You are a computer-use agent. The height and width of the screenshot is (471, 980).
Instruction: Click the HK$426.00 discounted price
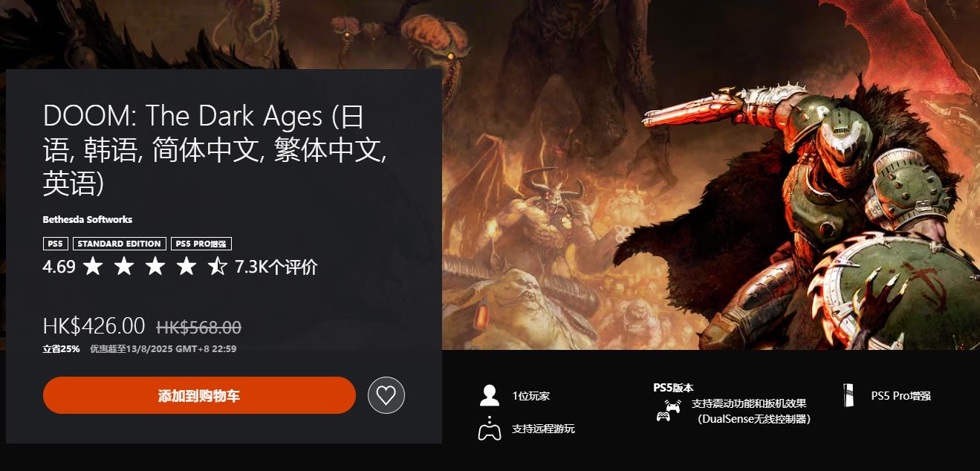point(94,326)
